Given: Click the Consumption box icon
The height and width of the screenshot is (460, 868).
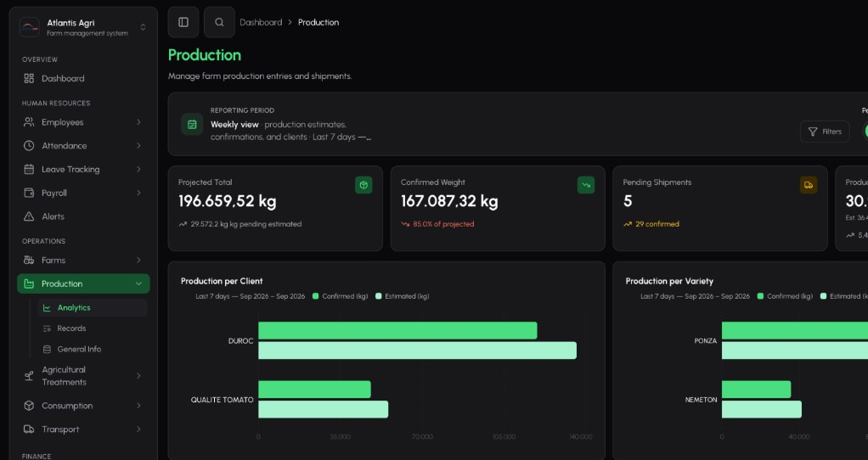Looking at the screenshot, I should point(29,406).
